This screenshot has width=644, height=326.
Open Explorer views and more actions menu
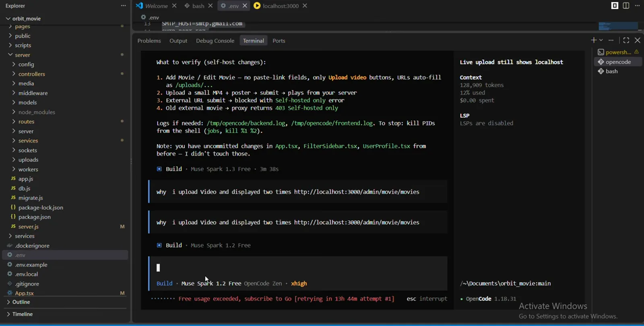123,6
